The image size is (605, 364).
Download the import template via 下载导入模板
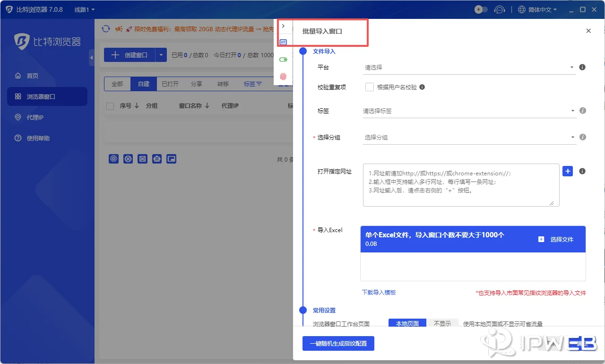(x=379, y=293)
